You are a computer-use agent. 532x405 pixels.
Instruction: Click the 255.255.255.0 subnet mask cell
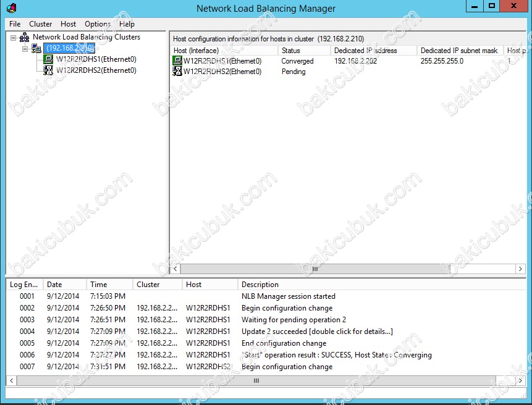point(442,61)
